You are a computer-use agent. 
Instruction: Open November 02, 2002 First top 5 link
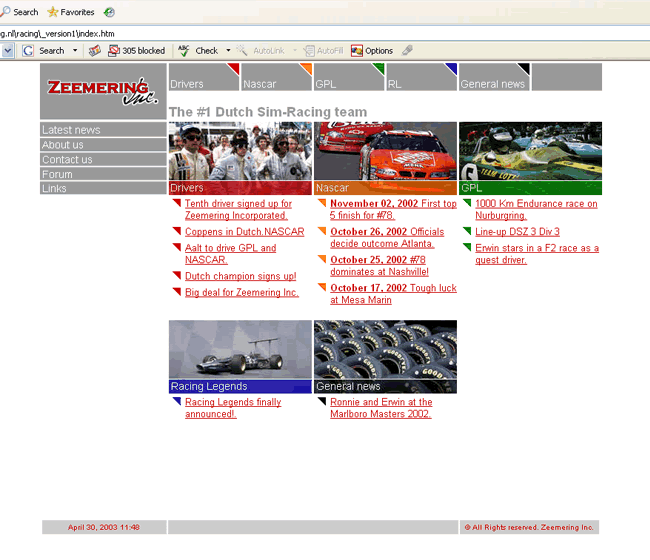pos(393,209)
